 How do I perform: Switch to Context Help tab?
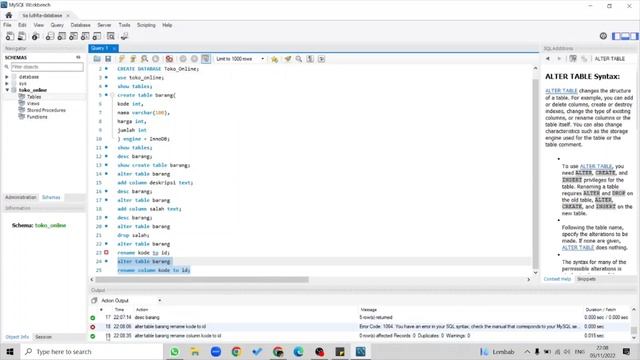(x=557, y=279)
